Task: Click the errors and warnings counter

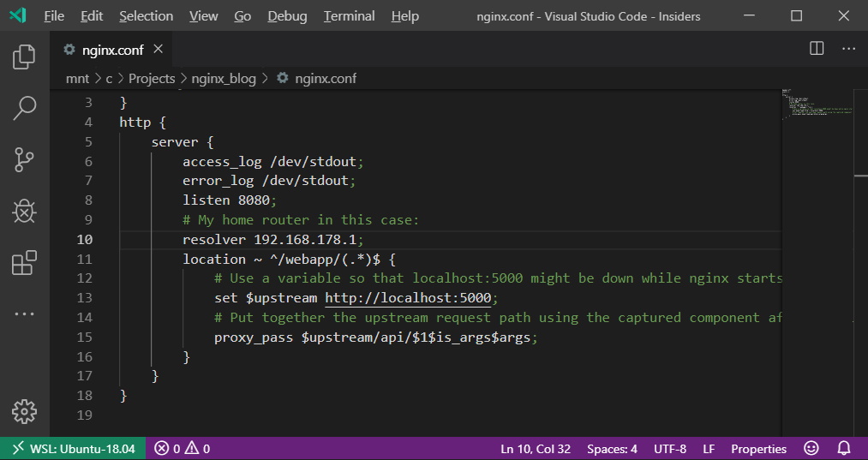Action: pos(182,448)
